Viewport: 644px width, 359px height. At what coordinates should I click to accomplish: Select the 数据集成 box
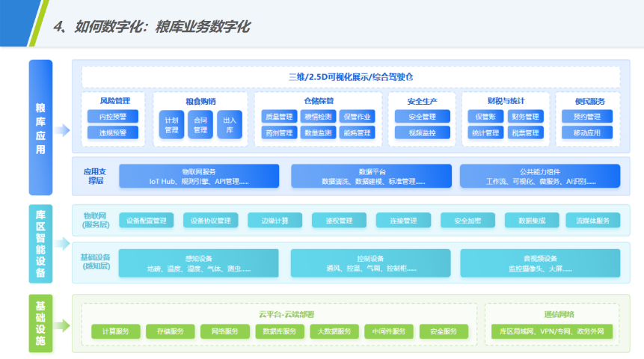(532, 221)
